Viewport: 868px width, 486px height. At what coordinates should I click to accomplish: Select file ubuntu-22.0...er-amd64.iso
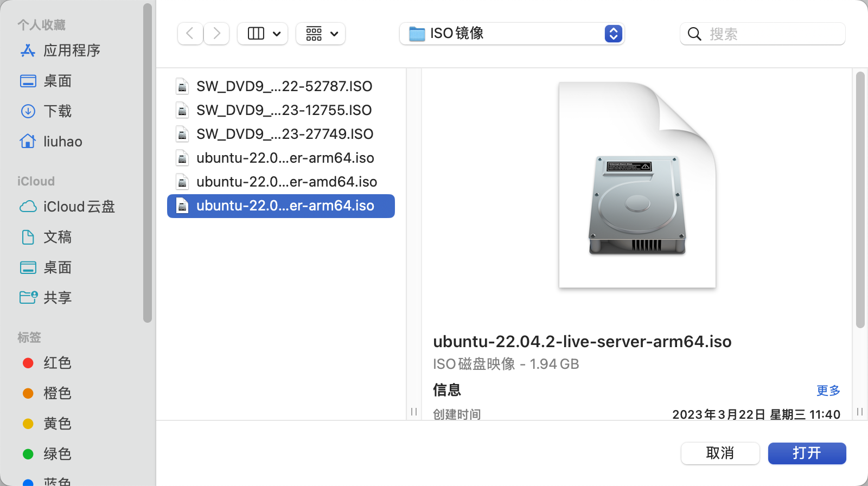click(281, 182)
